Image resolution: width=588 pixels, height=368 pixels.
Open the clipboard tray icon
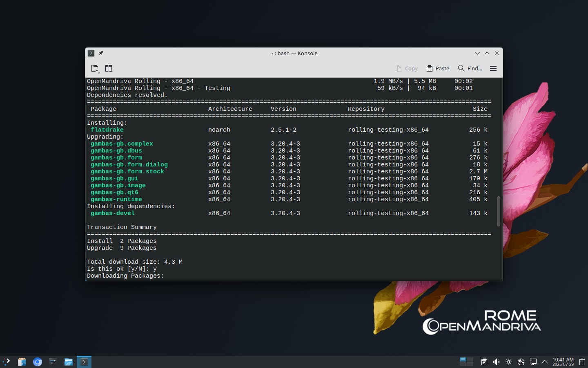[x=484, y=362]
